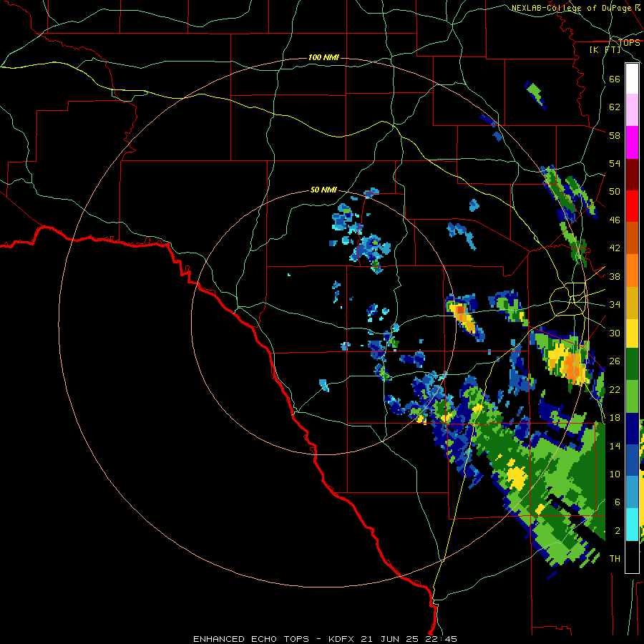Click the [K FT] units label
Image resolution: width=644 pixels, height=644 pixels.
pos(605,49)
